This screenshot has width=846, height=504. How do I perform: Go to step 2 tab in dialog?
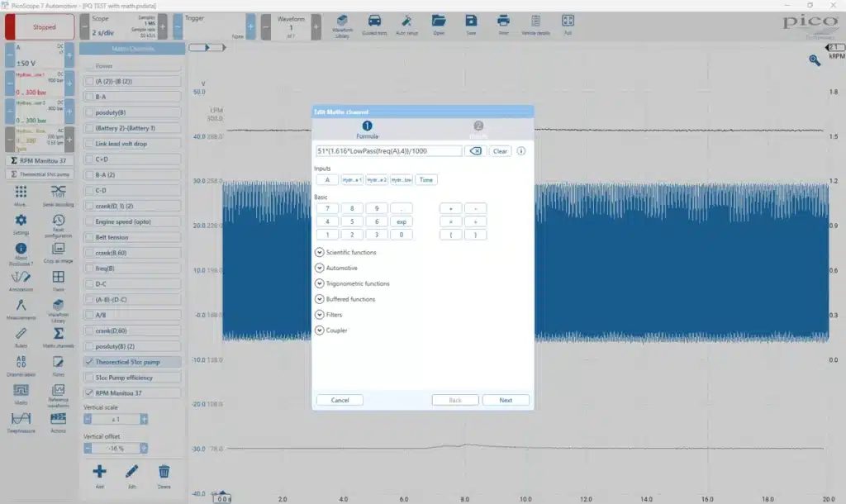click(478, 130)
